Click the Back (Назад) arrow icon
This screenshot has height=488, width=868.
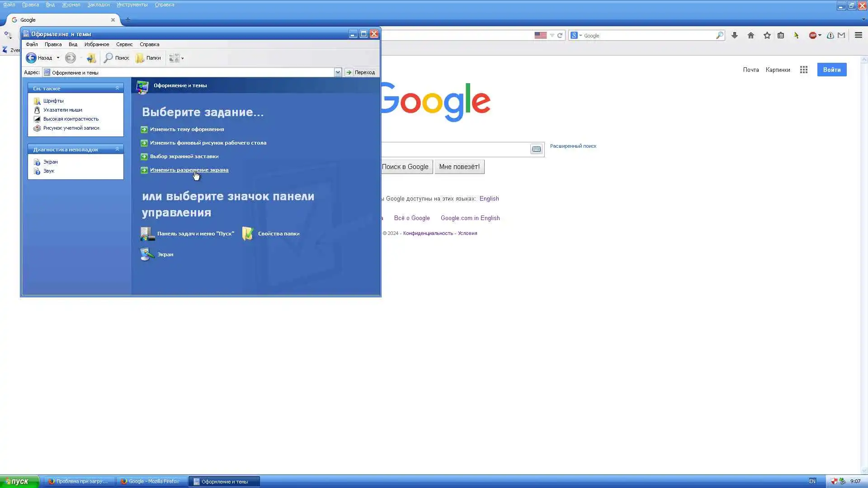[31, 58]
